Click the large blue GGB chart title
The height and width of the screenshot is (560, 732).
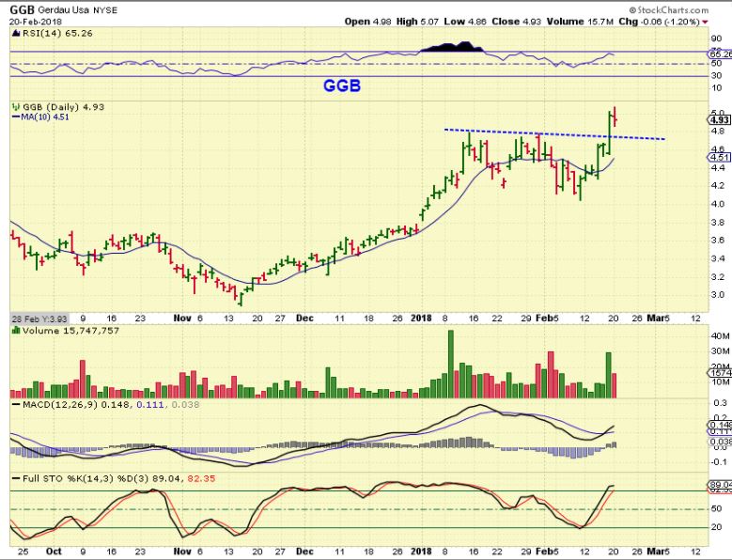coord(342,86)
